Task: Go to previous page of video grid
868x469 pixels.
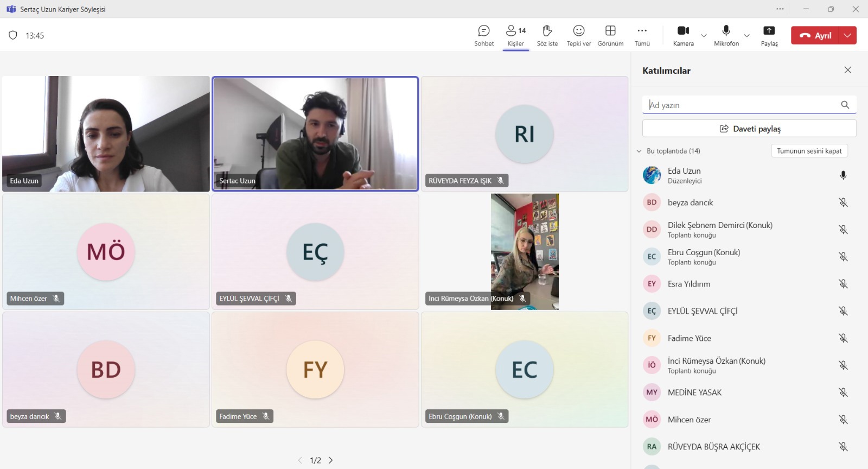Action: [x=300, y=460]
